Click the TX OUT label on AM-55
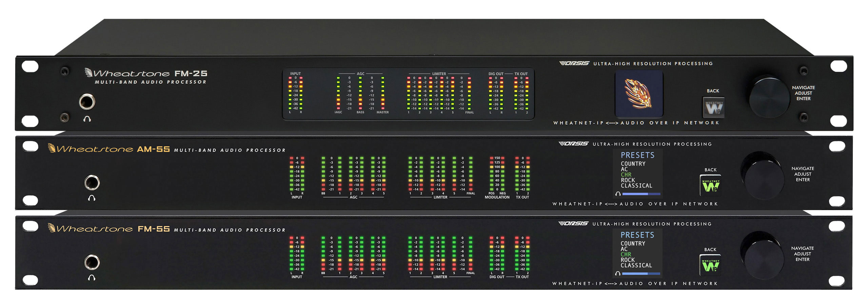The image size is (868, 307). 522,197
